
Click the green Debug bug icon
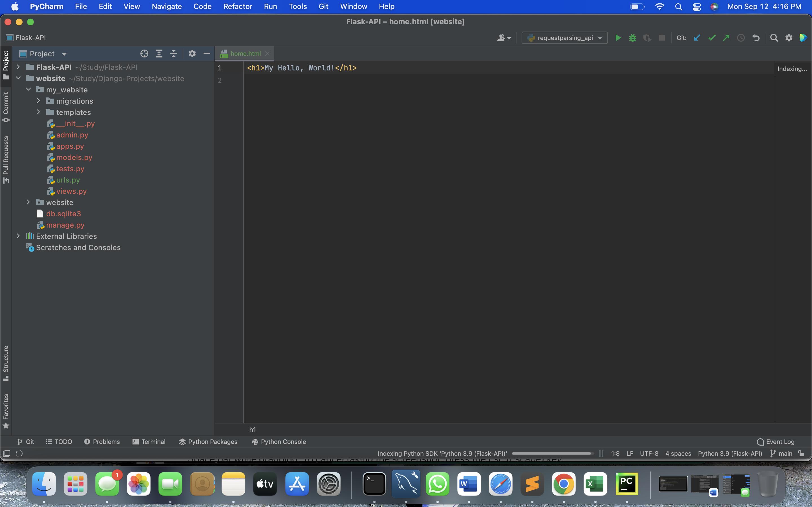(x=632, y=38)
